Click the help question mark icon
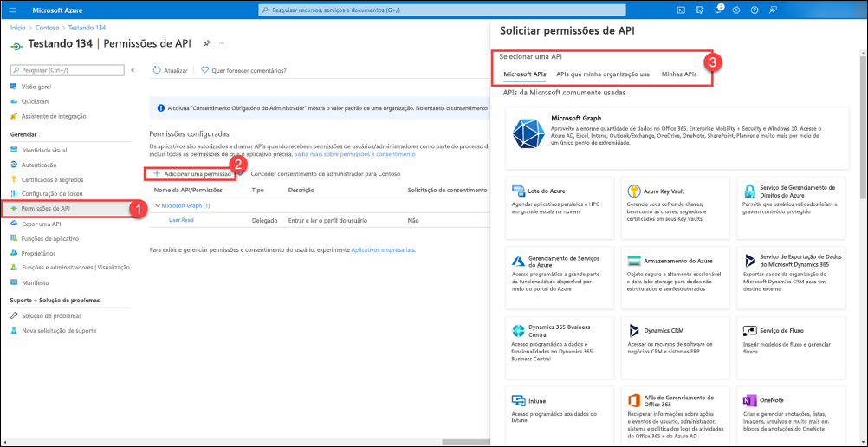This screenshot has height=447, width=868. 754,10
